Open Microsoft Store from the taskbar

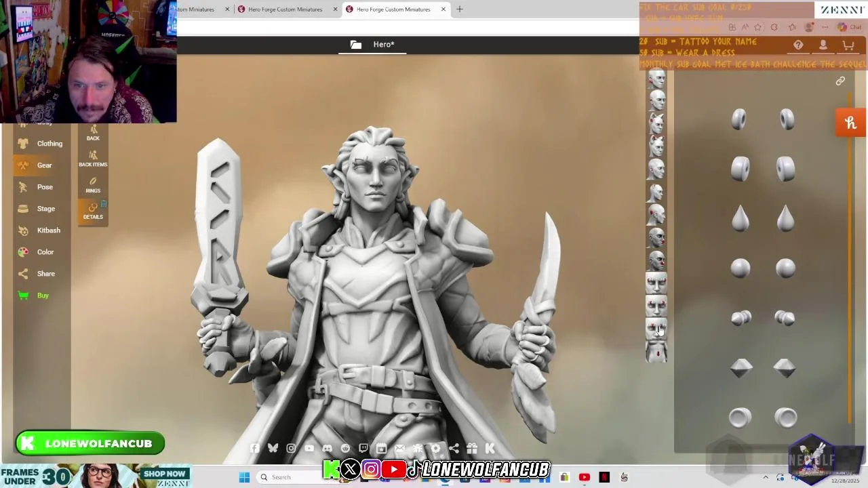(564, 477)
